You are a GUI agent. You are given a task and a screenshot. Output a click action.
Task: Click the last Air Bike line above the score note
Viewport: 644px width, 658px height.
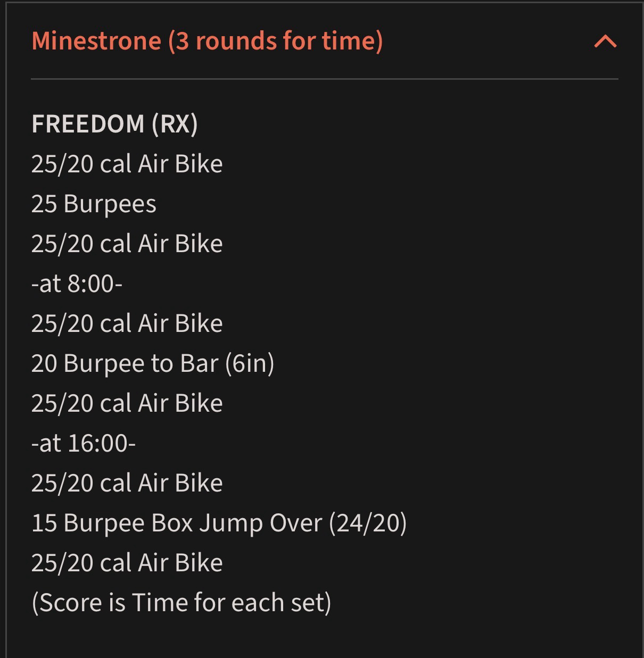click(x=127, y=563)
